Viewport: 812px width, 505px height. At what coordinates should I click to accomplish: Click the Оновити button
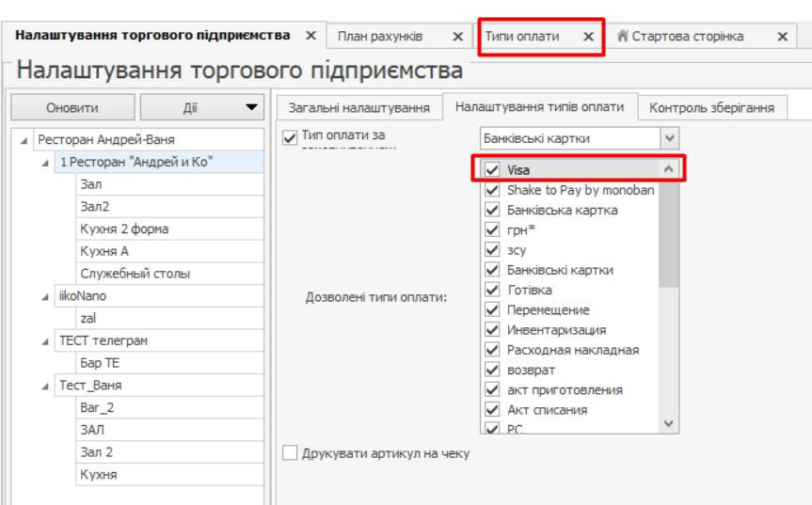(x=72, y=108)
